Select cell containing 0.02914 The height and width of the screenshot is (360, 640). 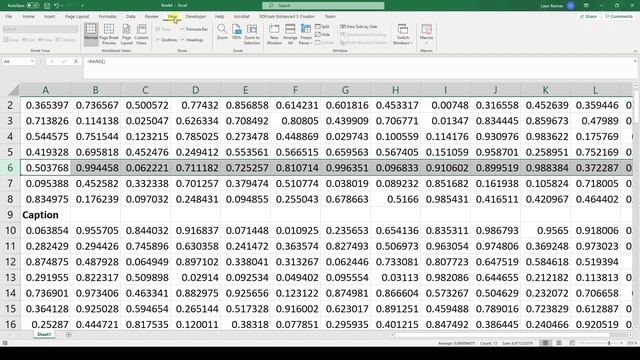pos(196,278)
